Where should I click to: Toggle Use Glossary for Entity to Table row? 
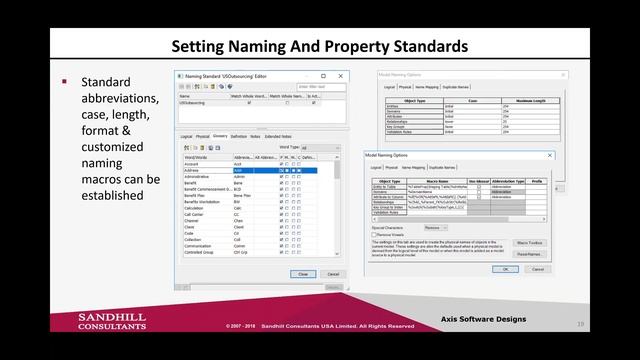(479, 187)
